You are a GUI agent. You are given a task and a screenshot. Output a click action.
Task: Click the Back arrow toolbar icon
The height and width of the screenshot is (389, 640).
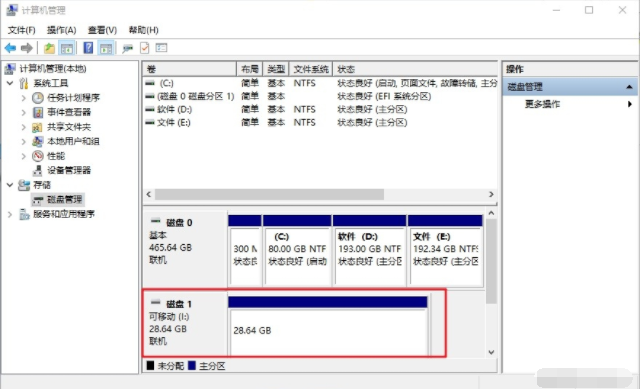coord(10,48)
